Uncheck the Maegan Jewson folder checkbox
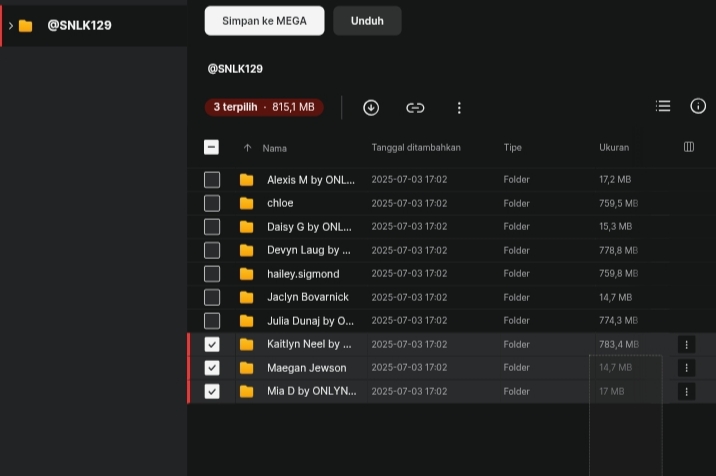Image resolution: width=716 pixels, height=476 pixels. coord(212,368)
